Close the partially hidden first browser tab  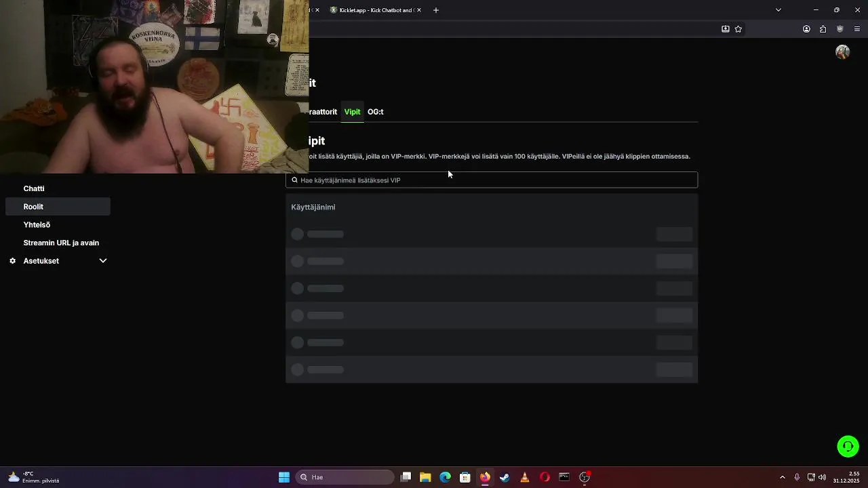pos(319,10)
